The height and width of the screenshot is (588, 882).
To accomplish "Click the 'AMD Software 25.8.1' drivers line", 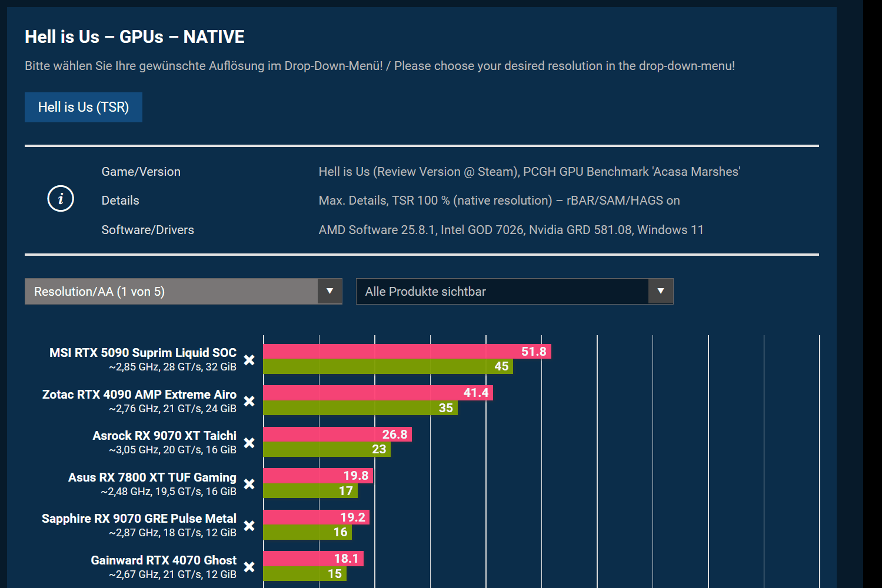I will pos(511,230).
